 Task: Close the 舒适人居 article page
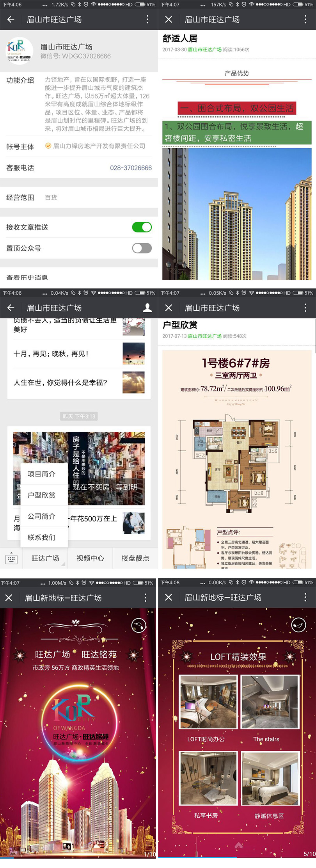click(169, 19)
